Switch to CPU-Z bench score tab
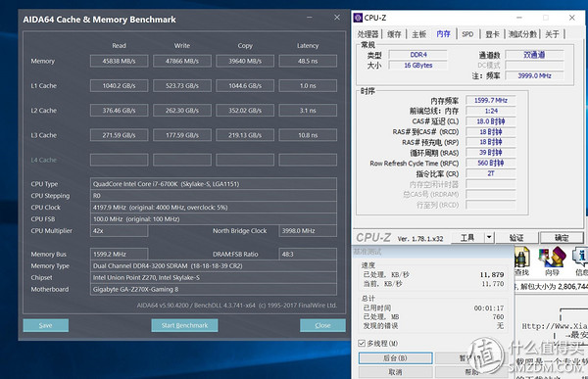Image resolution: width=588 pixels, height=379 pixels. [522, 34]
